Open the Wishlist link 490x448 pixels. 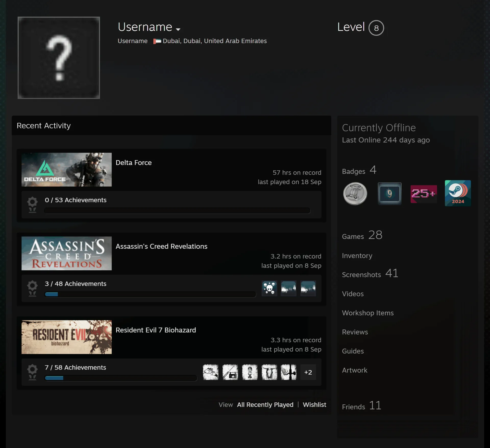[x=314, y=405]
